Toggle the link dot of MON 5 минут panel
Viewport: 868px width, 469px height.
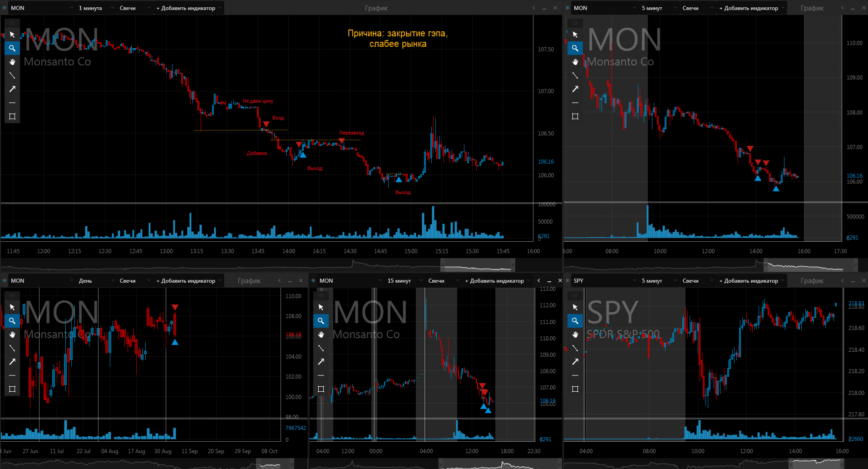567,8
